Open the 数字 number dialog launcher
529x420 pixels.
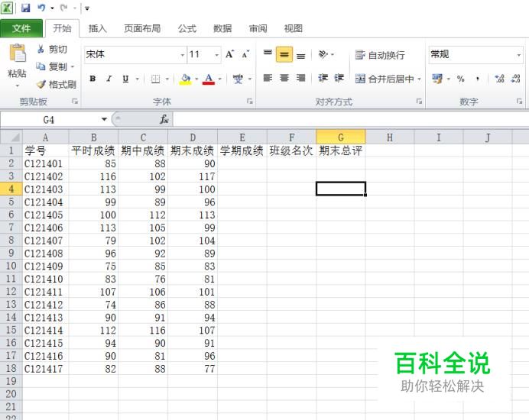click(x=519, y=101)
